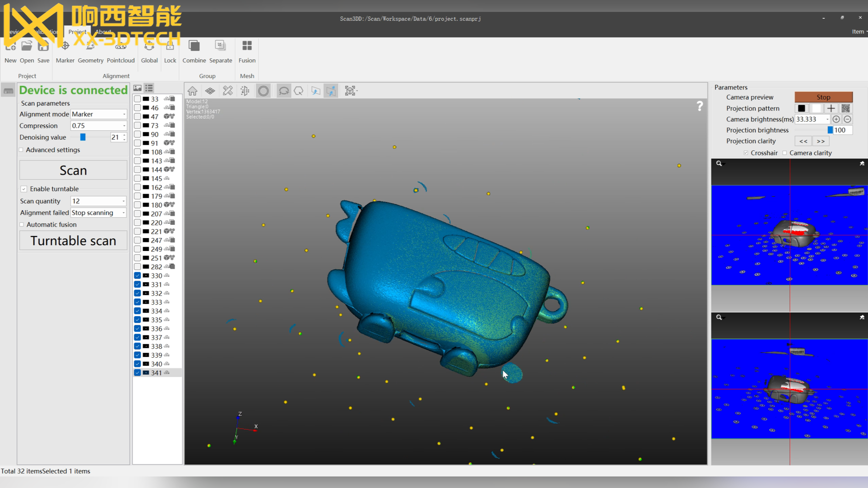The height and width of the screenshot is (488, 868).
Task: Click the Pointcloud view icon
Action: pyautogui.click(x=245, y=90)
